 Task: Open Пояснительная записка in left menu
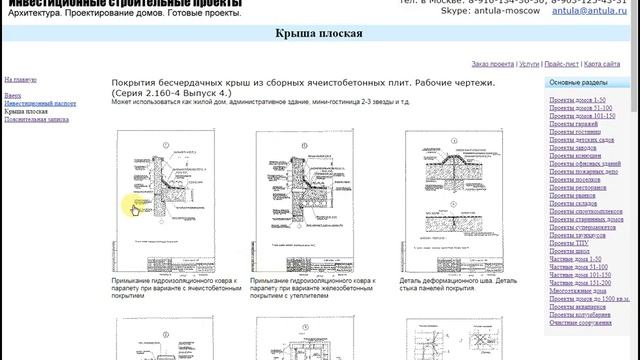click(36, 120)
